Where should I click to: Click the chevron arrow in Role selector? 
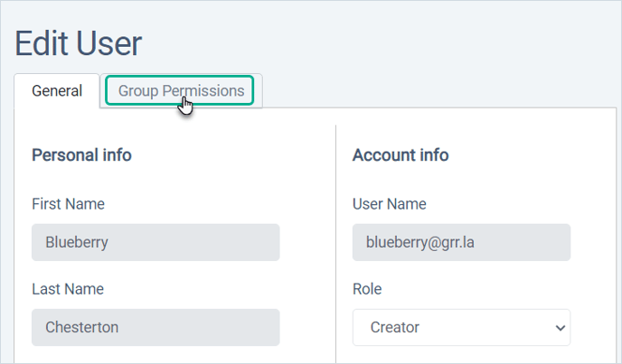tap(561, 328)
